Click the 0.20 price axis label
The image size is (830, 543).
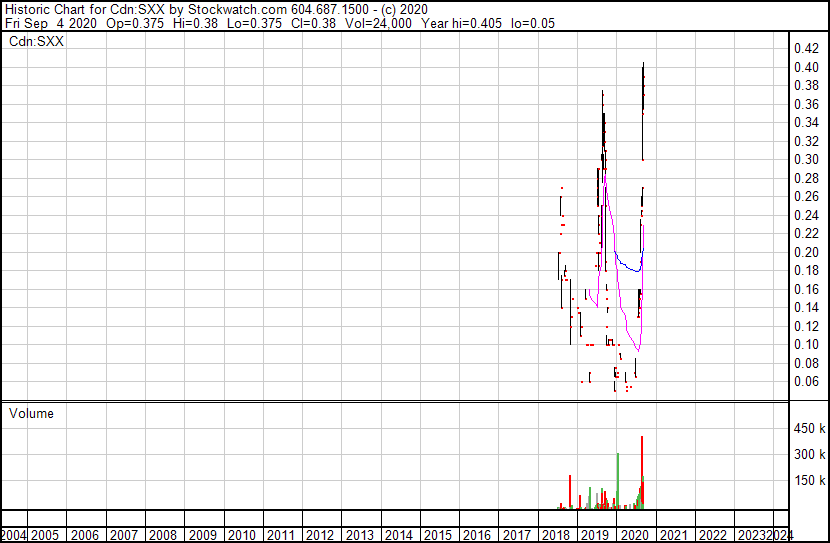806,252
